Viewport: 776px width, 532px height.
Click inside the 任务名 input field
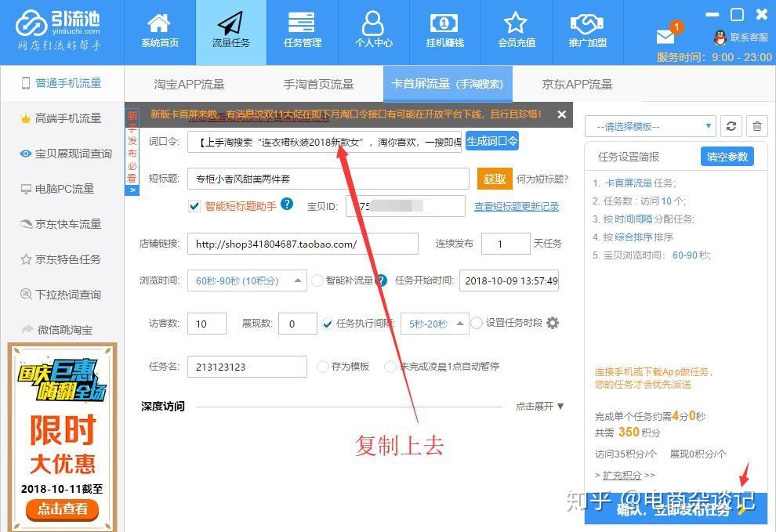pos(247,366)
